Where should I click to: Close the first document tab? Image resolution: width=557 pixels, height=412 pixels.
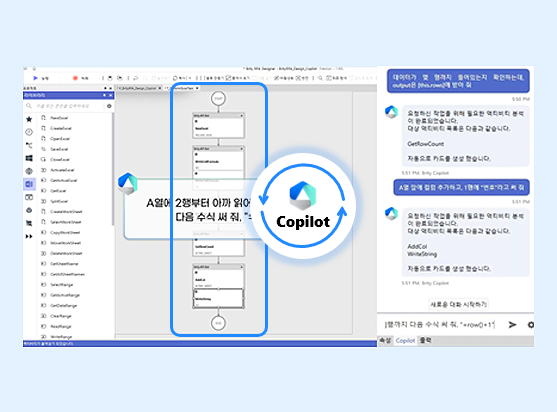click(x=159, y=88)
